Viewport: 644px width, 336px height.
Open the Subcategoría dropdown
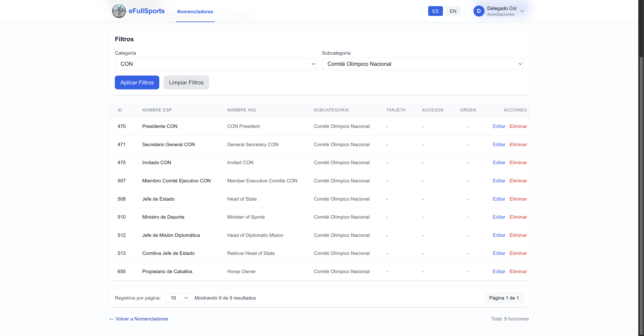[x=422, y=64]
